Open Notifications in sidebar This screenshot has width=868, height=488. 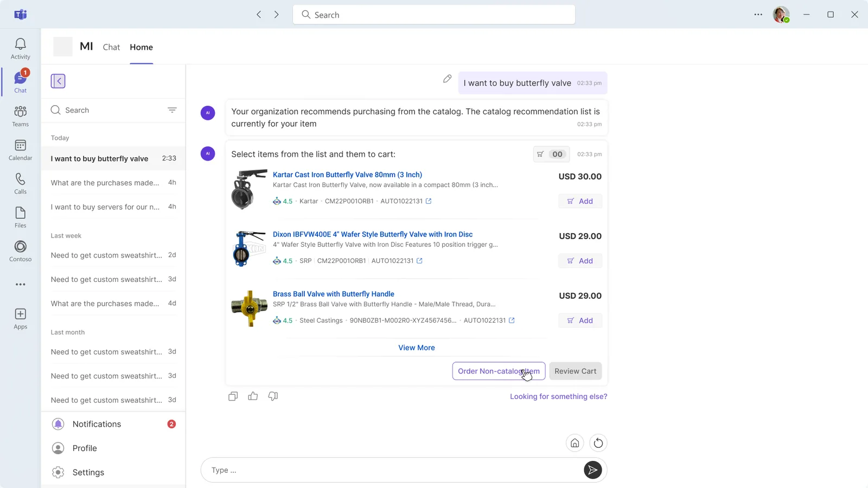pos(113,424)
